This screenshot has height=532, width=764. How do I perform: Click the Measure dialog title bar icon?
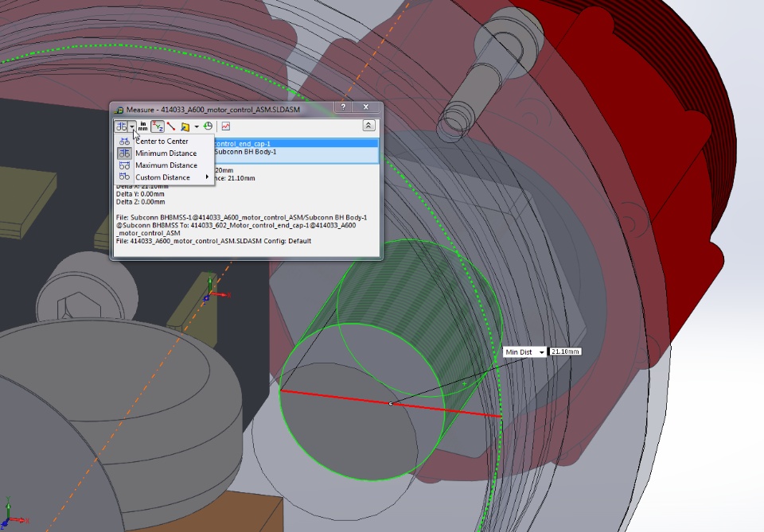click(119, 110)
